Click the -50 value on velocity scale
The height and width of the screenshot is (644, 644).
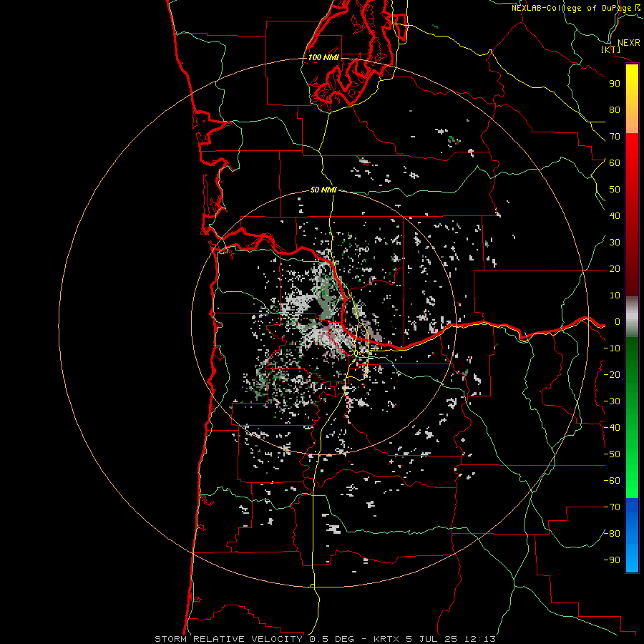click(x=612, y=454)
